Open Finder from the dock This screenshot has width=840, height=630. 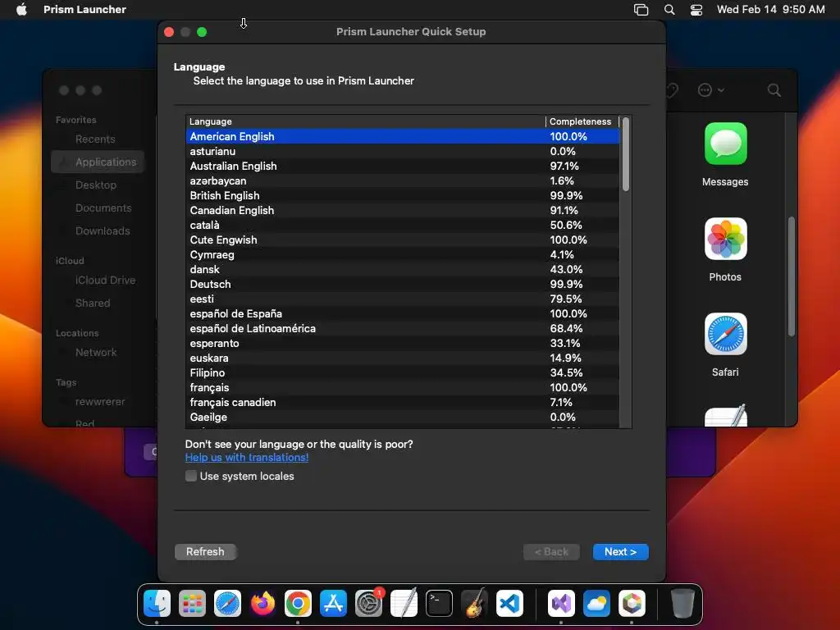pos(157,603)
